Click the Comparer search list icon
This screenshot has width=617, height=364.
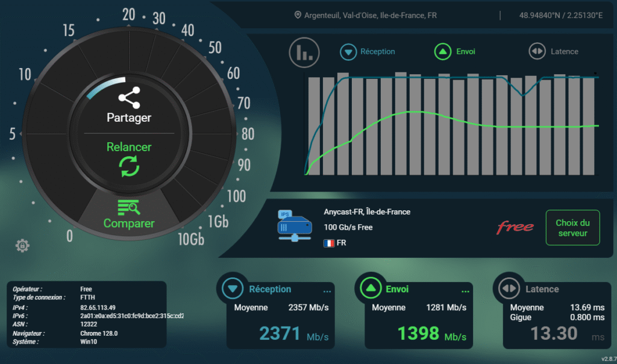[x=129, y=207]
